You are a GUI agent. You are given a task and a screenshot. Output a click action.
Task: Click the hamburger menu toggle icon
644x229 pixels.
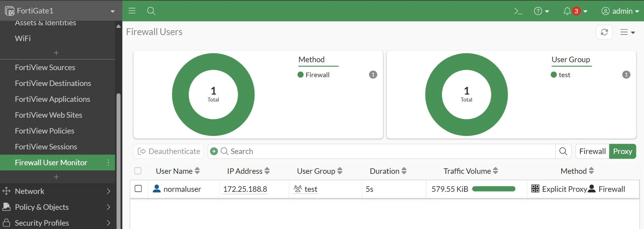click(x=132, y=11)
